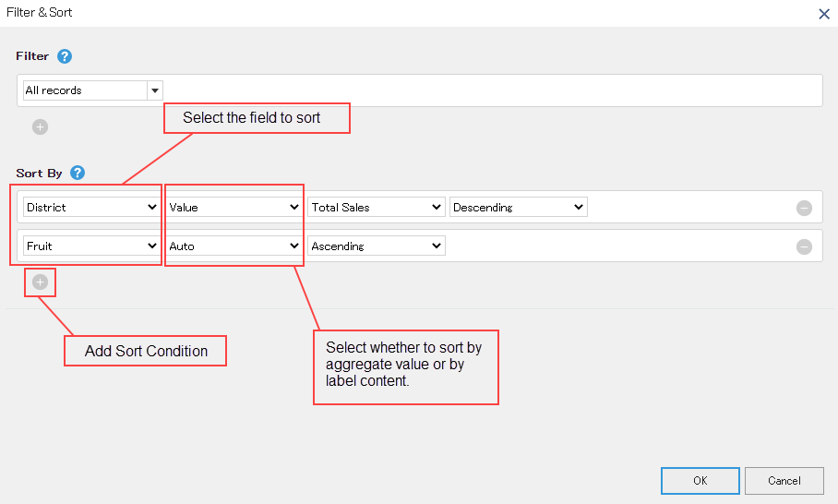Open the Filter help icon

pos(65,56)
